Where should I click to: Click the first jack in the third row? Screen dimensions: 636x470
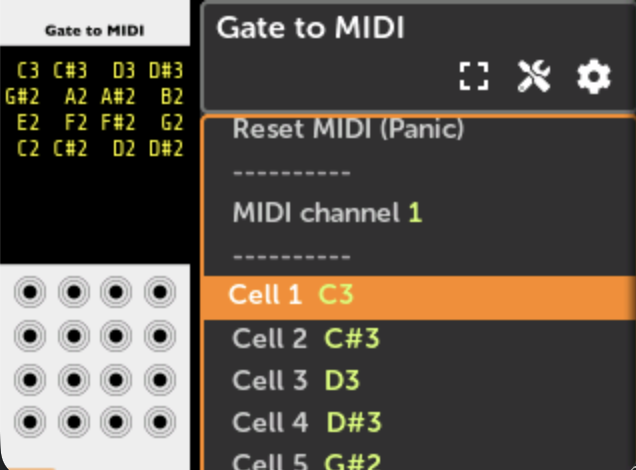(x=30, y=380)
